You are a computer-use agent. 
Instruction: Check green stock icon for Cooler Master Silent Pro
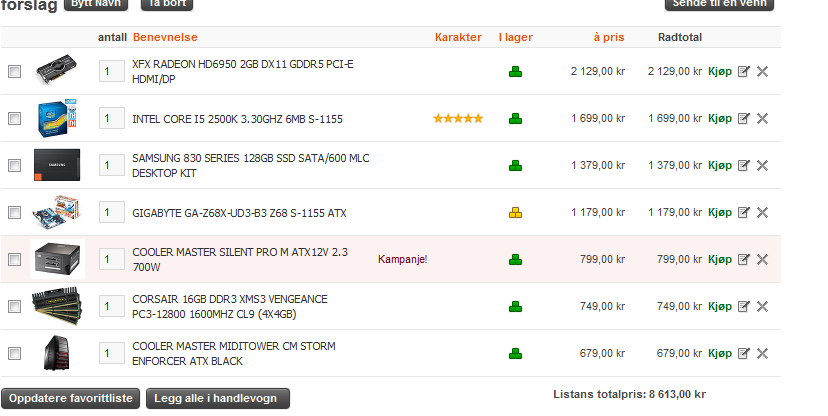[515, 260]
